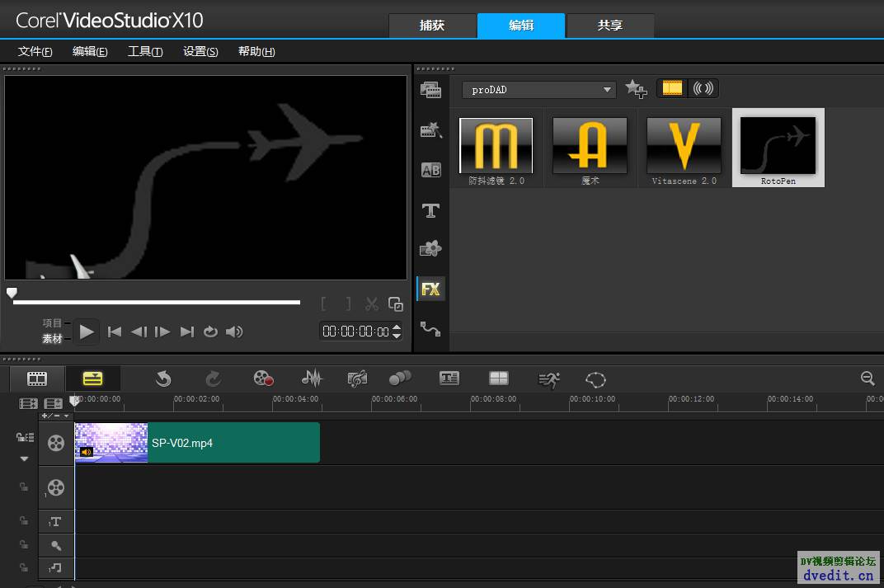Open the Media library panel icon
The height and width of the screenshot is (588, 884).
(430, 90)
